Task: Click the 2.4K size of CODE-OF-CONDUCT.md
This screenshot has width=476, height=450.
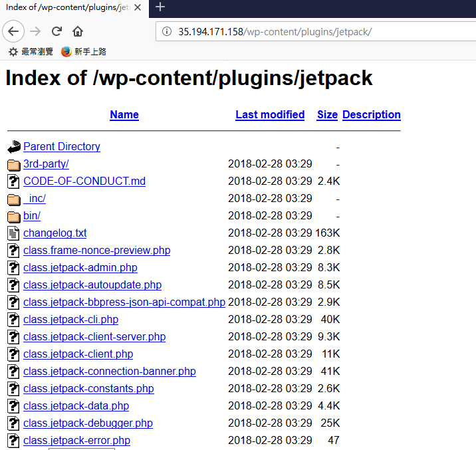Action: pos(329,181)
